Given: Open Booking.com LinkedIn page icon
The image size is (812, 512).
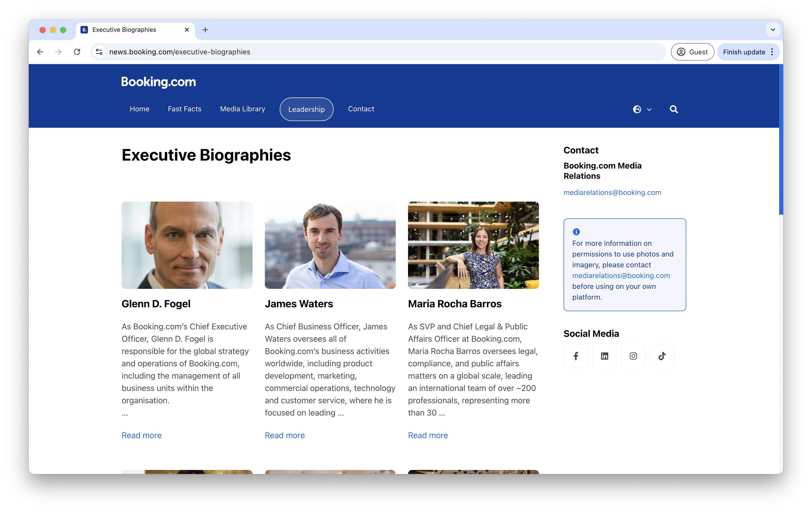Looking at the screenshot, I should [604, 356].
